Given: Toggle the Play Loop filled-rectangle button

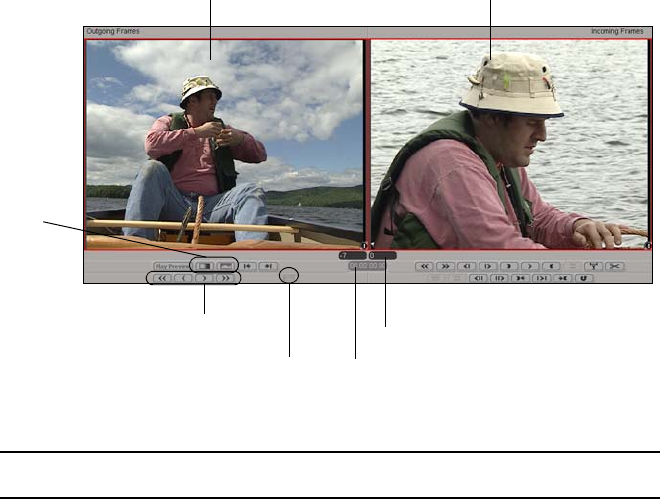Looking at the screenshot, I should tap(205, 266).
